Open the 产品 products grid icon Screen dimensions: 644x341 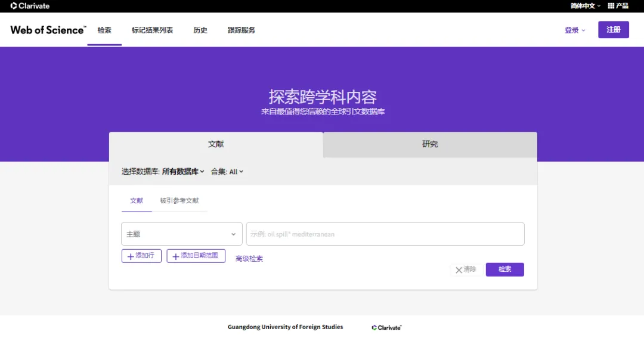[611, 6]
